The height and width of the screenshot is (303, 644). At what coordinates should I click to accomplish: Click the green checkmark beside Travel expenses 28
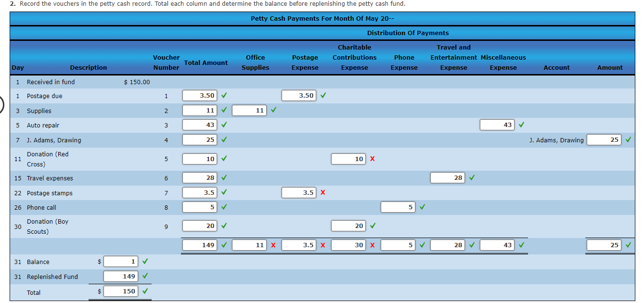point(471,177)
